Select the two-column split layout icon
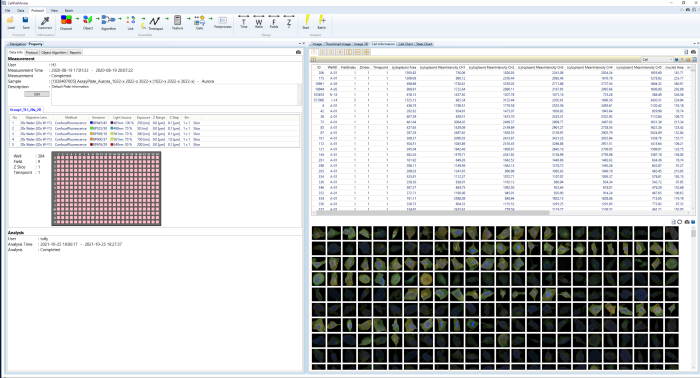Viewport: 700px width, 378px height. coord(349,52)
